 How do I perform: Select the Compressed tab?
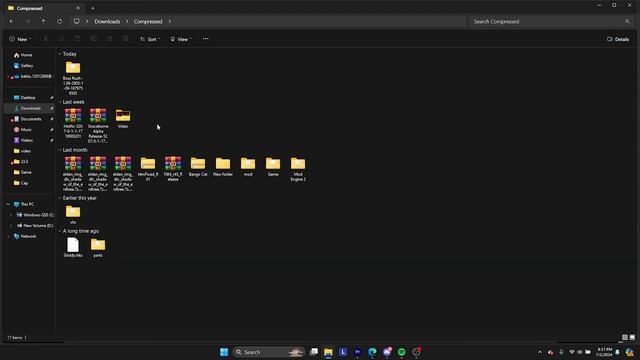click(44, 8)
